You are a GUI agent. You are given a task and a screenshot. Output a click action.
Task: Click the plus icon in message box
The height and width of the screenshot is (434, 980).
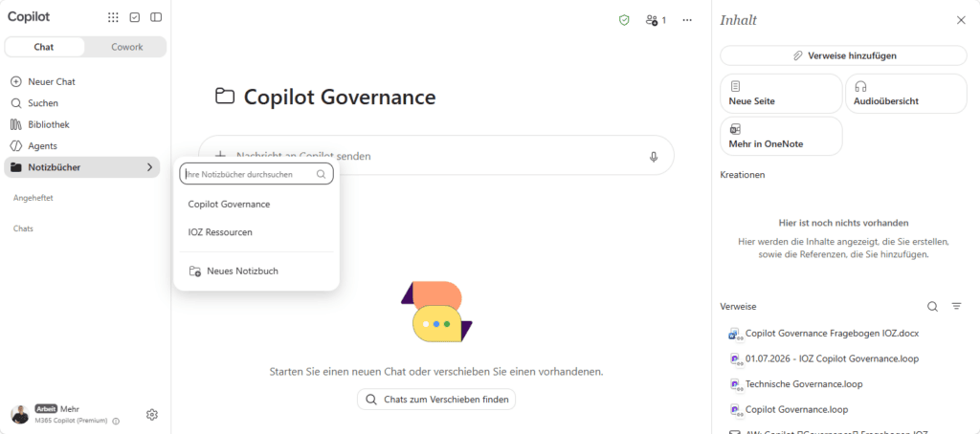pos(220,156)
